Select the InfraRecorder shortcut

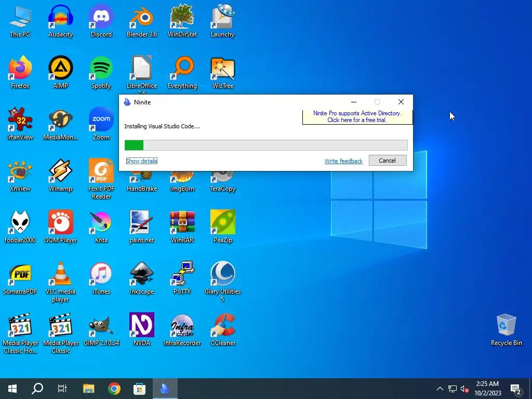pyautogui.click(x=182, y=330)
